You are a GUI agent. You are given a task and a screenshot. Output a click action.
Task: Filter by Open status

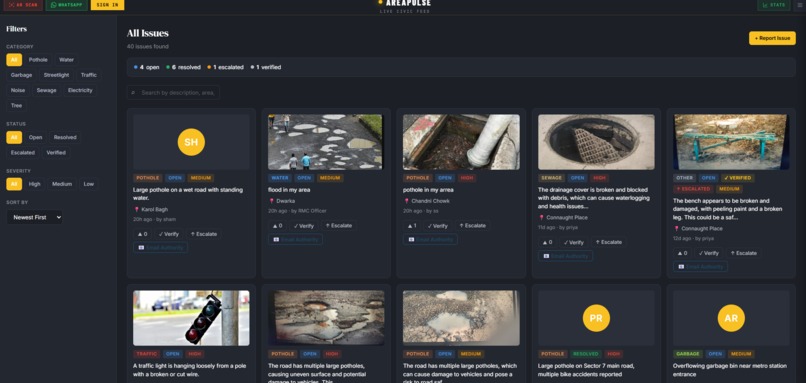click(35, 137)
